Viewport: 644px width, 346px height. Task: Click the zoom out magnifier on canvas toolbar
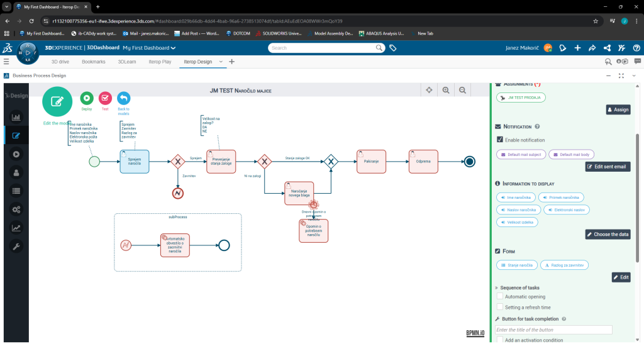pyautogui.click(x=462, y=91)
